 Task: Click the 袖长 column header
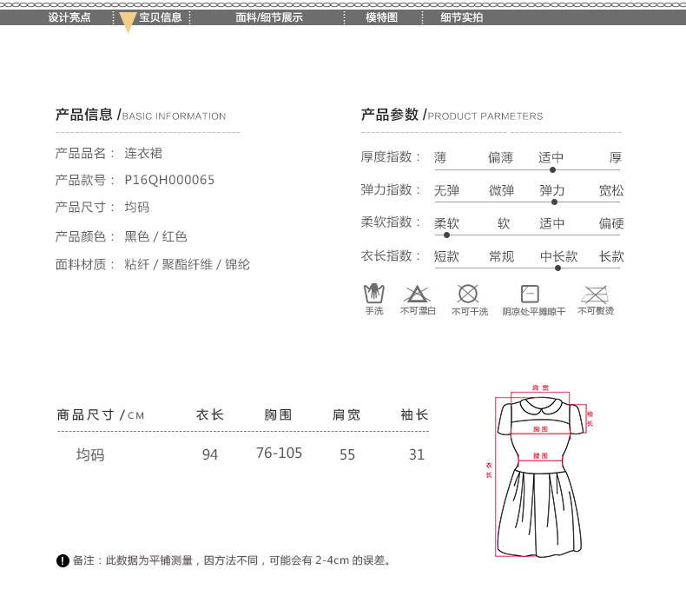414,414
